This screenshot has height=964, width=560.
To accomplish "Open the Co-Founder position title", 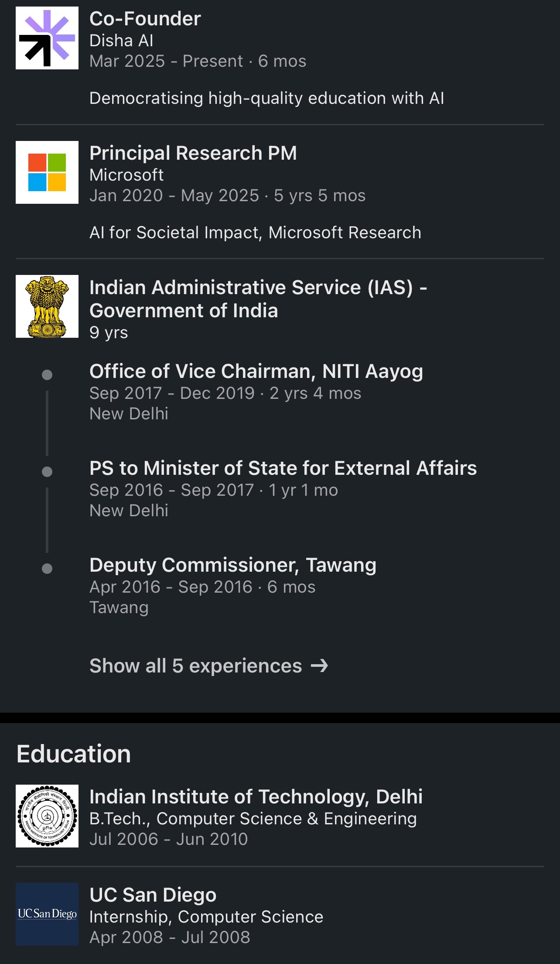I will coord(145,19).
